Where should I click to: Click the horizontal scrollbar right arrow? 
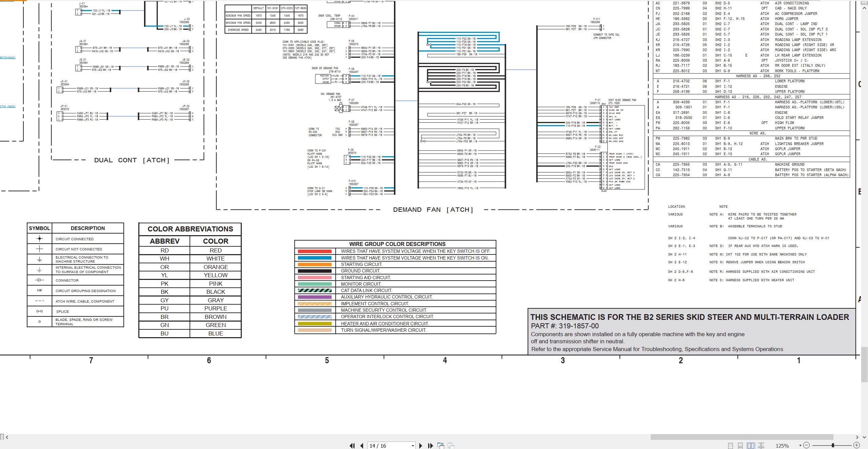[x=857, y=437]
